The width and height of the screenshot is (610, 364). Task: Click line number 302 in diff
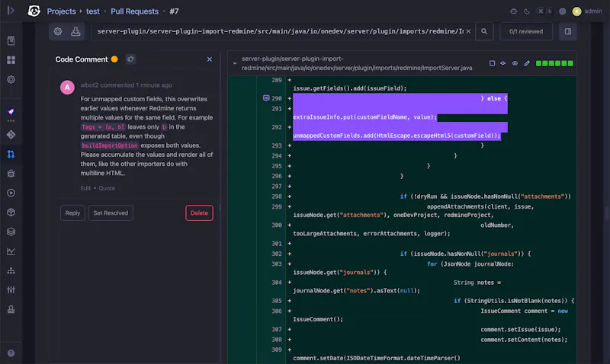(277, 254)
